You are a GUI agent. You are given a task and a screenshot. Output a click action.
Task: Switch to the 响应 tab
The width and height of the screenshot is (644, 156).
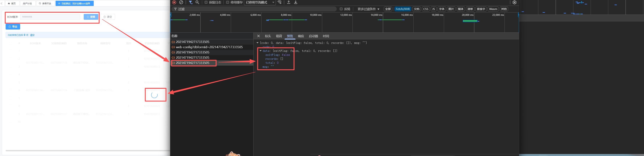pos(301,36)
